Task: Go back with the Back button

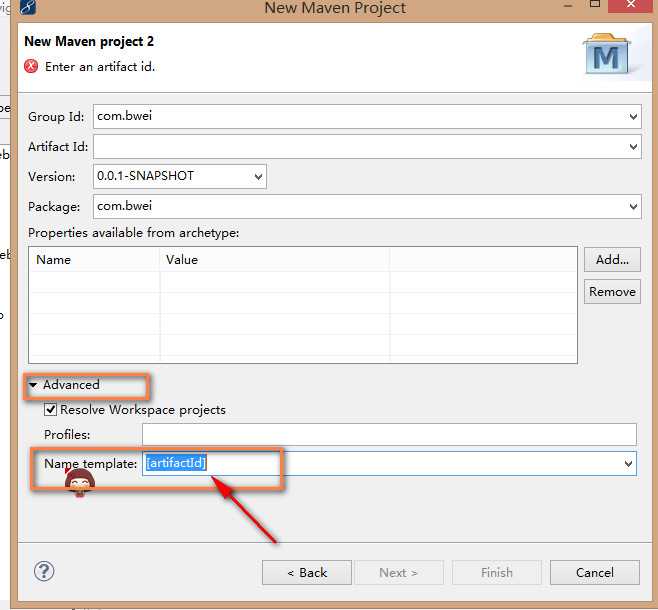Action: click(307, 573)
